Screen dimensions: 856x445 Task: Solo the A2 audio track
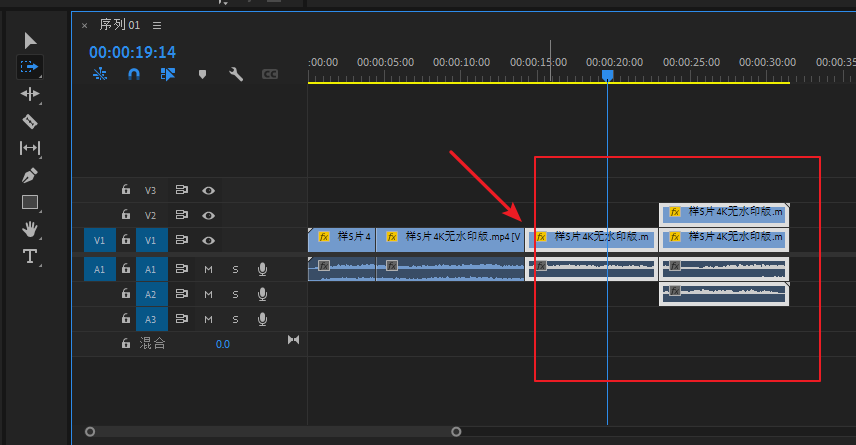point(236,294)
